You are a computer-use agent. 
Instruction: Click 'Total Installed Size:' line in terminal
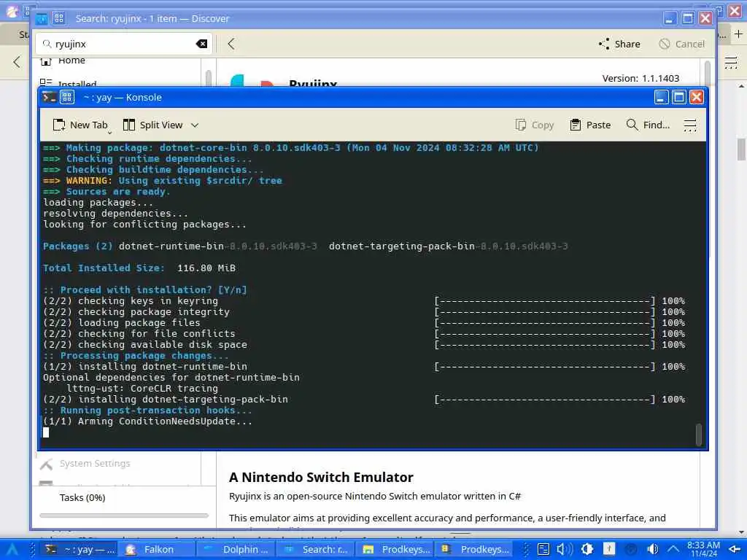139,268
